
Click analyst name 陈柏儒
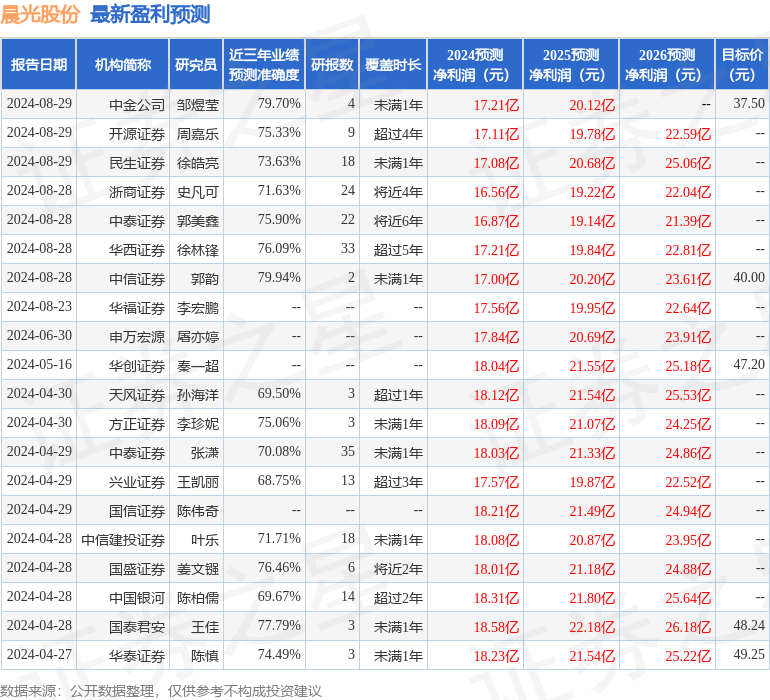(x=197, y=597)
